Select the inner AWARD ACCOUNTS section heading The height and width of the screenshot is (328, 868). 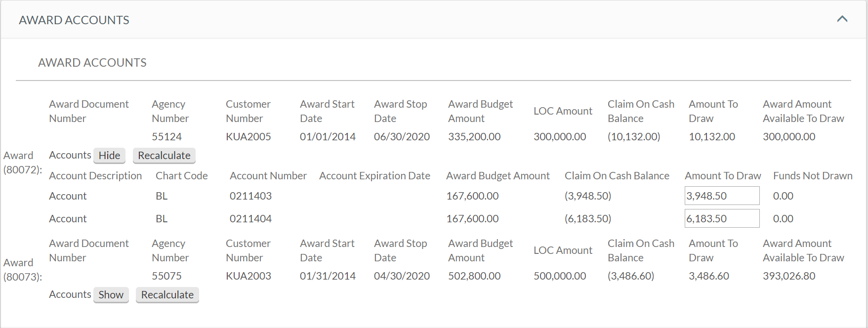[x=92, y=63]
